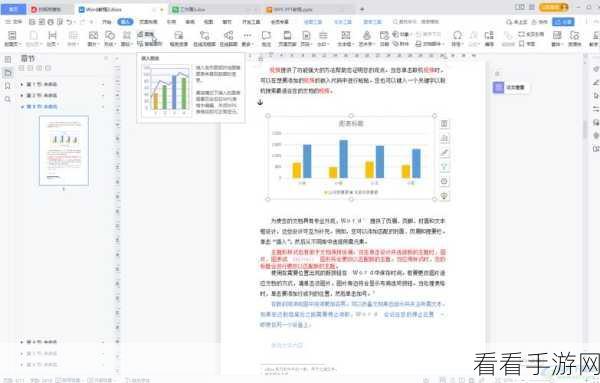The height and width of the screenshot is (383, 600).
Task: Open chart filter funnel button beside chart
Action: tap(444, 167)
